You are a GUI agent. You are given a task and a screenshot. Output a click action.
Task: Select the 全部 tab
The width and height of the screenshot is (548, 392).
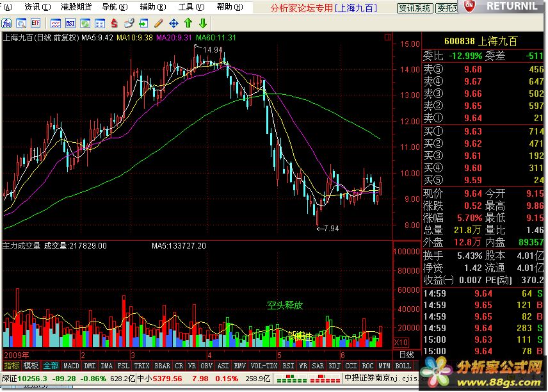click(x=51, y=366)
